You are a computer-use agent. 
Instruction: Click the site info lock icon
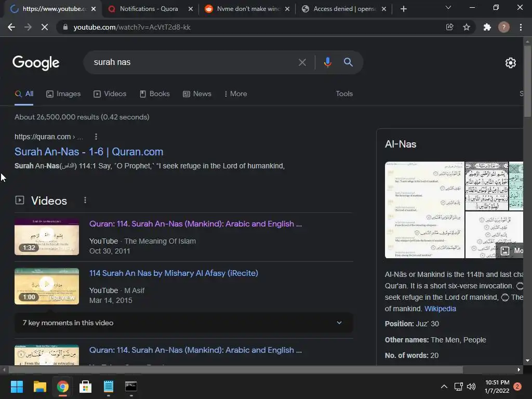pos(65,27)
